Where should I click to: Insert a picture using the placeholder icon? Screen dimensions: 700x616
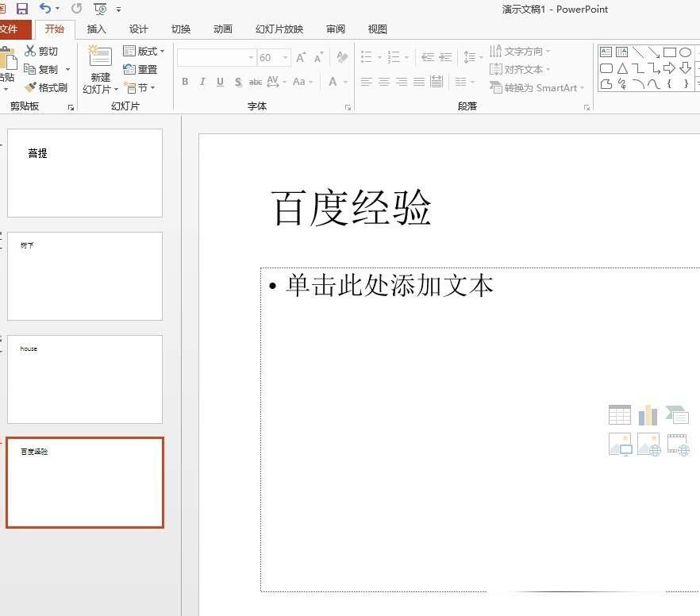click(620, 445)
